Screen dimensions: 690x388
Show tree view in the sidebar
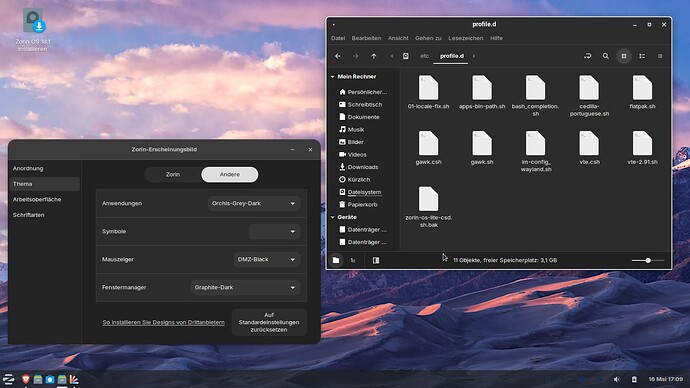353,260
